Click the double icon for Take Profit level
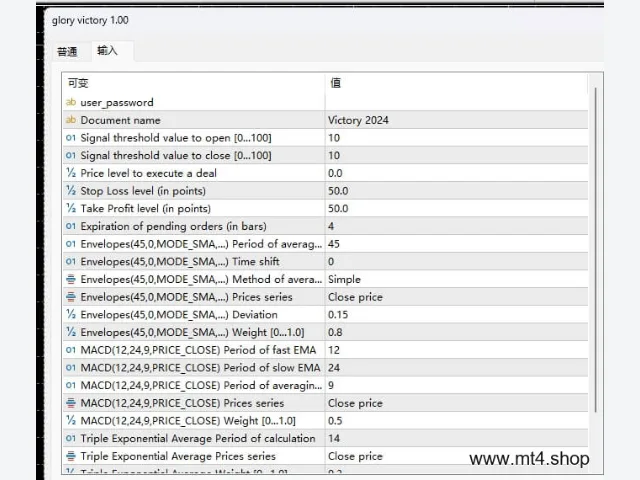Screen dimensions: 640x480 pyautogui.click(x=71, y=209)
